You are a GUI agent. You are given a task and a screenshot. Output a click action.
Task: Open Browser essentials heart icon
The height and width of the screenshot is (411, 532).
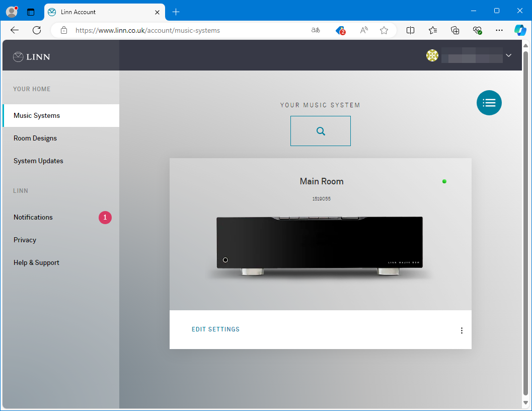pyautogui.click(x=477, y=30)
